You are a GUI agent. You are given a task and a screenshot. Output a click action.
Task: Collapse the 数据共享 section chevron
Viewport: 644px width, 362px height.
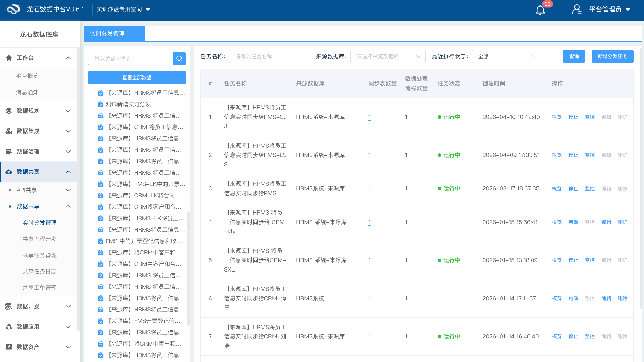(68, 172)
